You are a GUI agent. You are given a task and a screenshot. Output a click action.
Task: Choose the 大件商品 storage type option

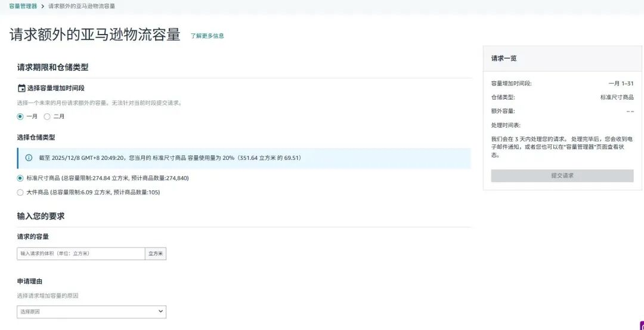pos(20,192)
